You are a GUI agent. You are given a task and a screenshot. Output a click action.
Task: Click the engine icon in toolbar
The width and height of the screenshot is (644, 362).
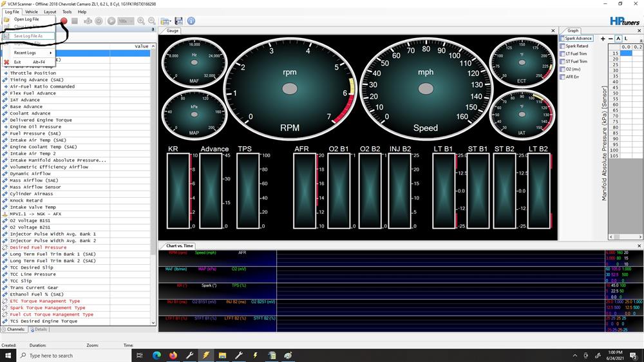pyautogui.click(x=88, y=21)
